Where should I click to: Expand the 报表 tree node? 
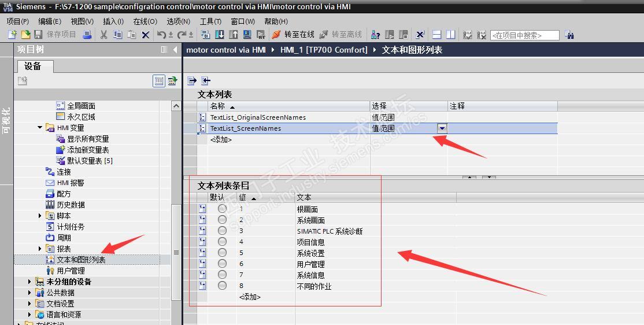[40, 249]
